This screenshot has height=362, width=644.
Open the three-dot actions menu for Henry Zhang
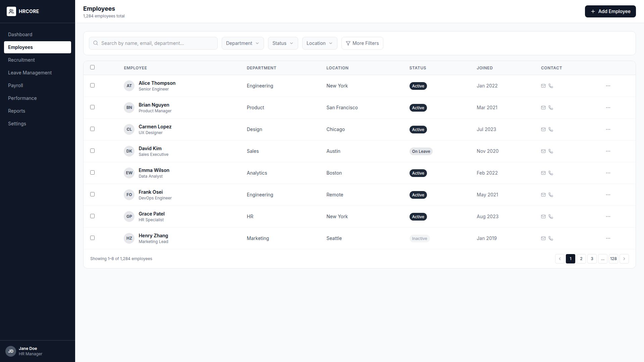pyautogui.click(x=608, y=238)
